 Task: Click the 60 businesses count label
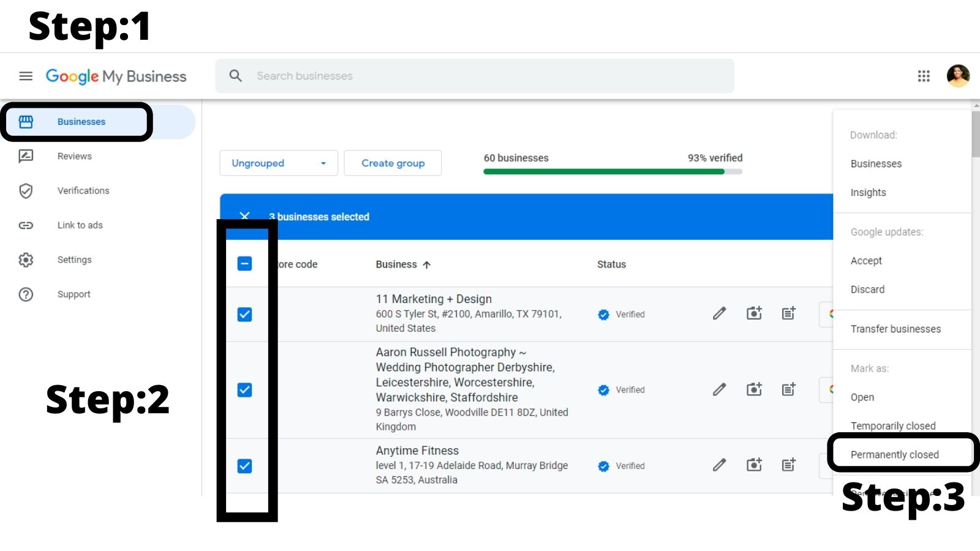(516, 158)
